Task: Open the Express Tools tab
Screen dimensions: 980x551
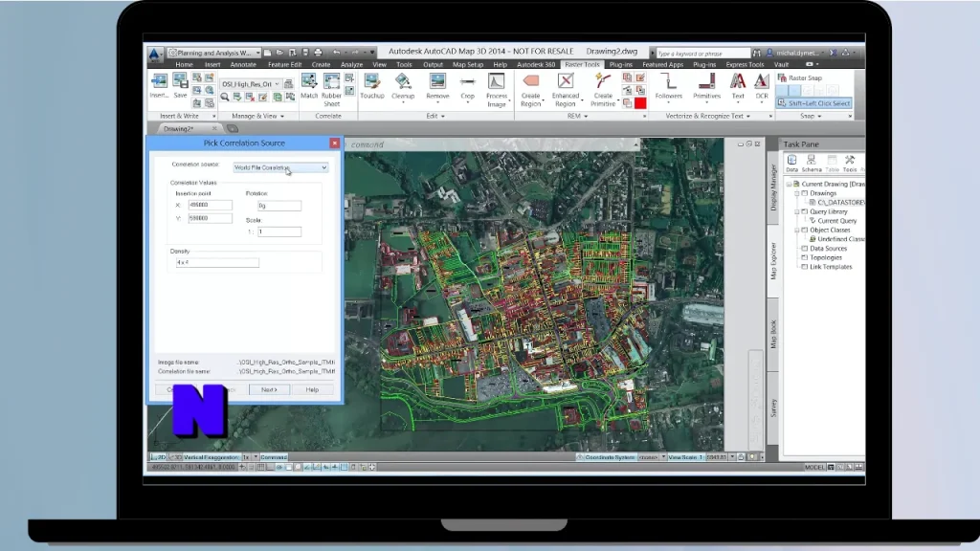Action: pos(745,64)
